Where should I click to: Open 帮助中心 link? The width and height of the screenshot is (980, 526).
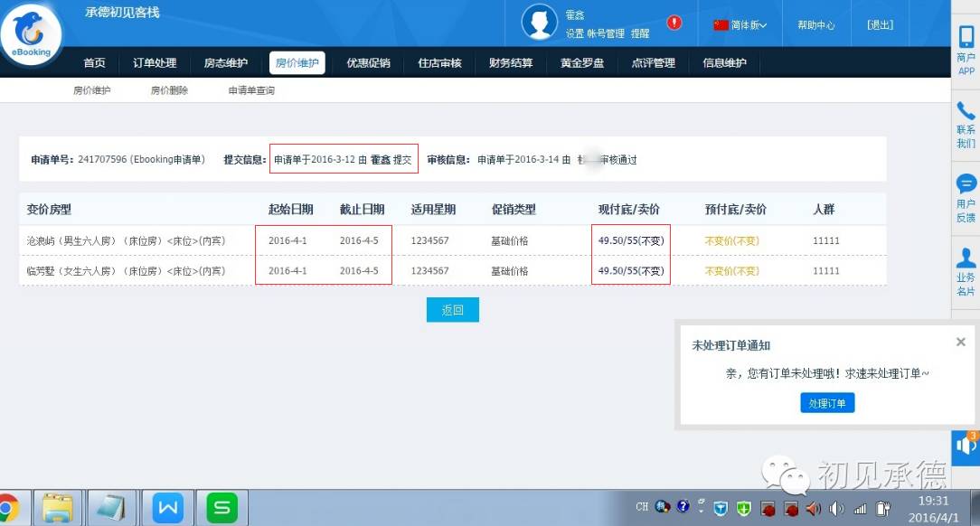(x=815, y=25)
